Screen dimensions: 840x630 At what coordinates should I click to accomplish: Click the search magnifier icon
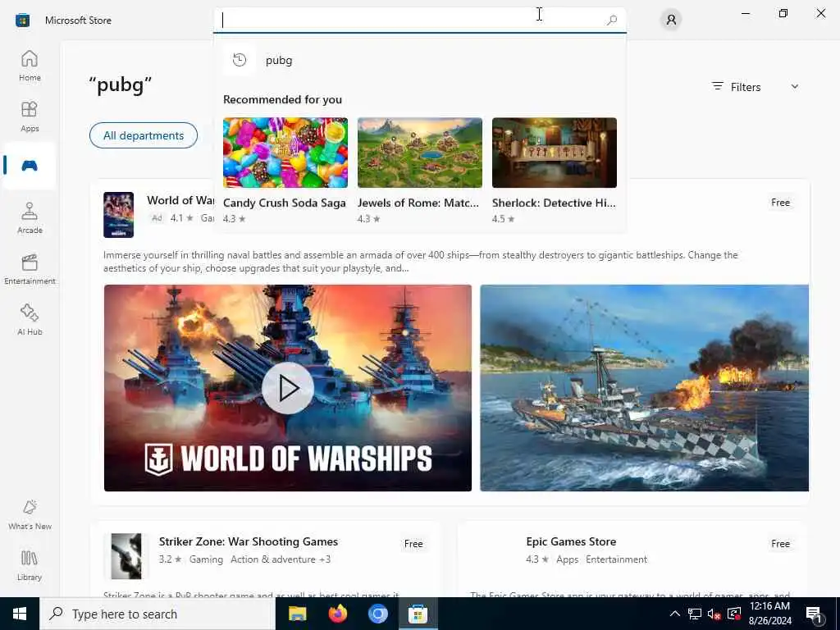612,21
